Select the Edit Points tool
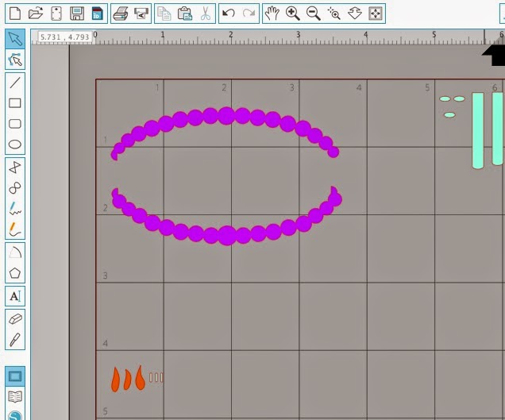The width and height of the screenshot is (505, 420). (15, 60)
